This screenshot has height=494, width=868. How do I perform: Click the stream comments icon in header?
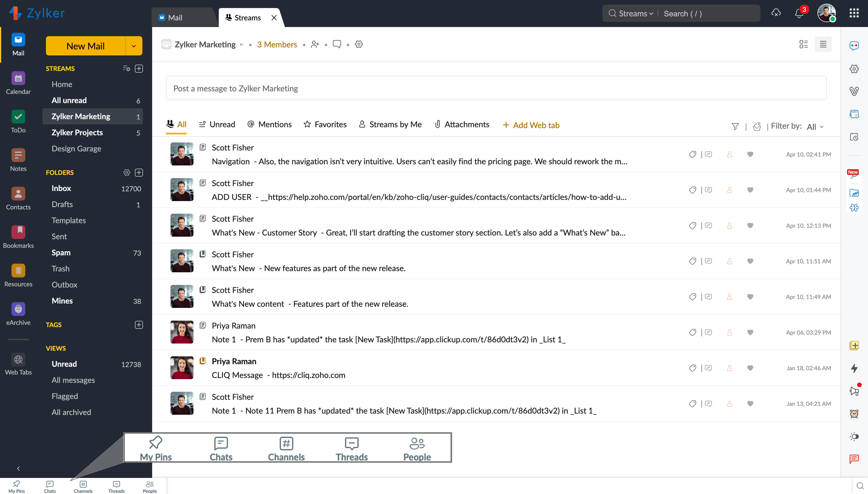337,45
